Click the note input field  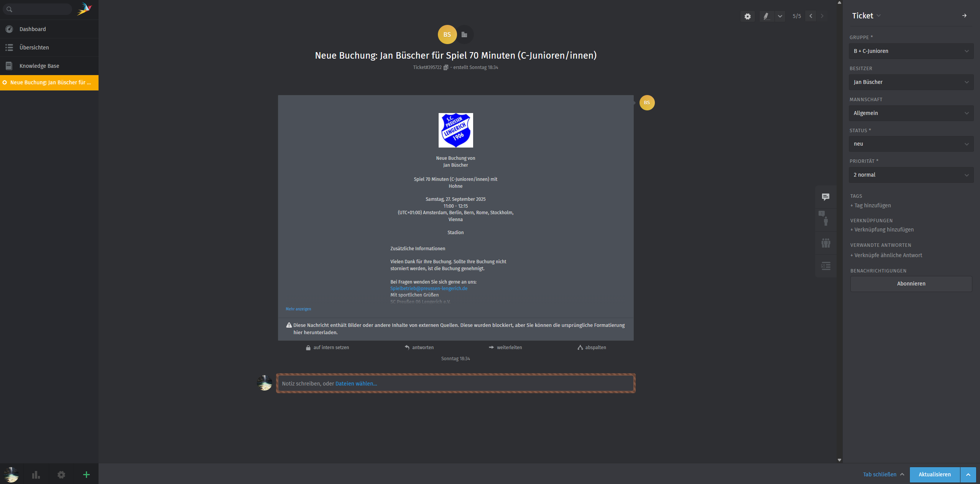[498, 384]
